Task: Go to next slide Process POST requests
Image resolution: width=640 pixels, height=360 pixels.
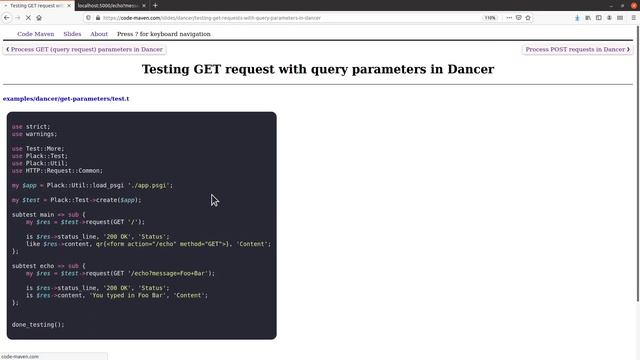Action: click(578, 49)
